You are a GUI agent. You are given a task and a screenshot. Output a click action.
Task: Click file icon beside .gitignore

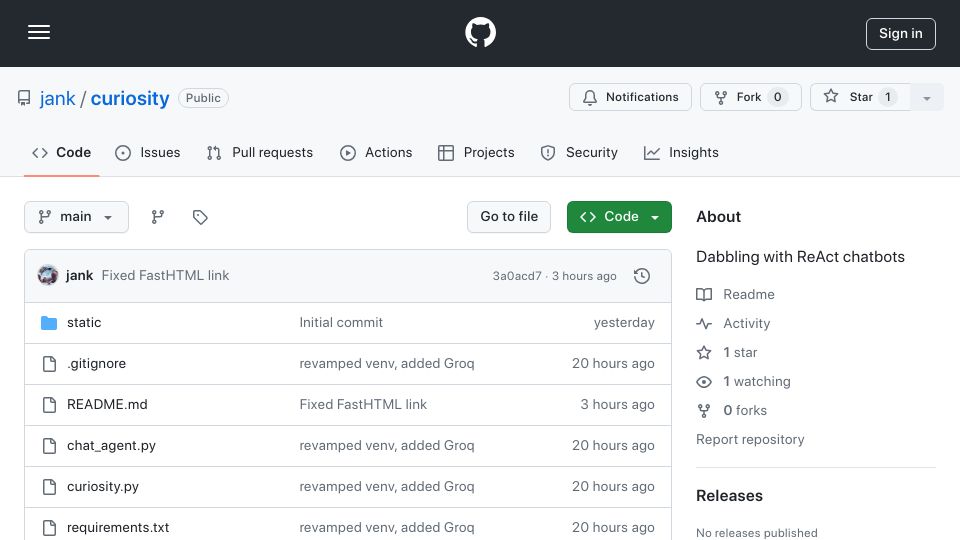[x=49, y=364]
